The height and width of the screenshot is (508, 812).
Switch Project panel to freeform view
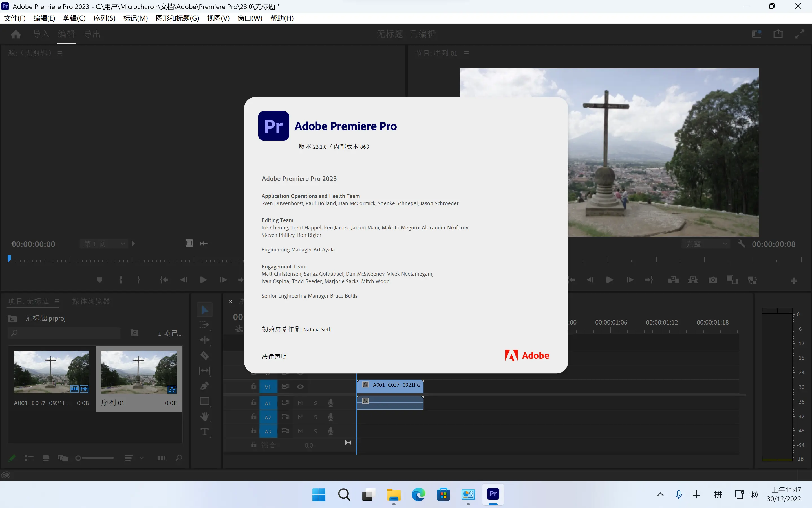point(63,458)
